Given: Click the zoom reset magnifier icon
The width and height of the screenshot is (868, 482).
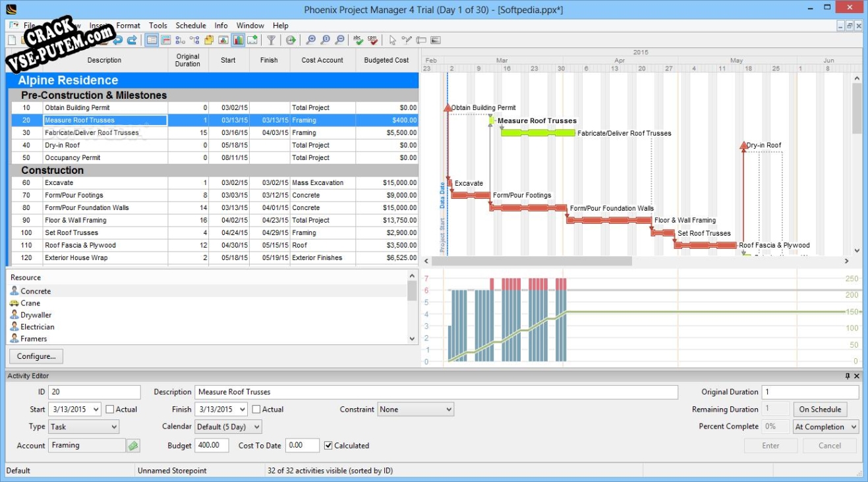Looking at the screenshot, I should coord(326,40).
